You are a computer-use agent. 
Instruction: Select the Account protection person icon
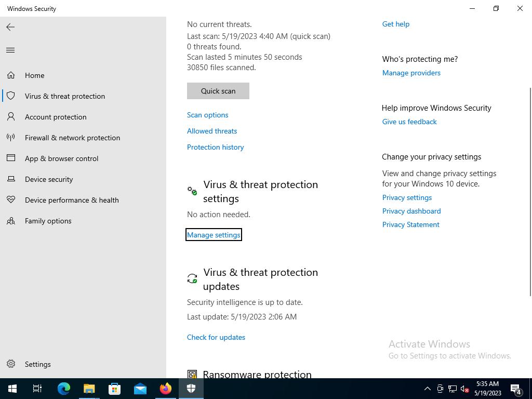(11, 117)
